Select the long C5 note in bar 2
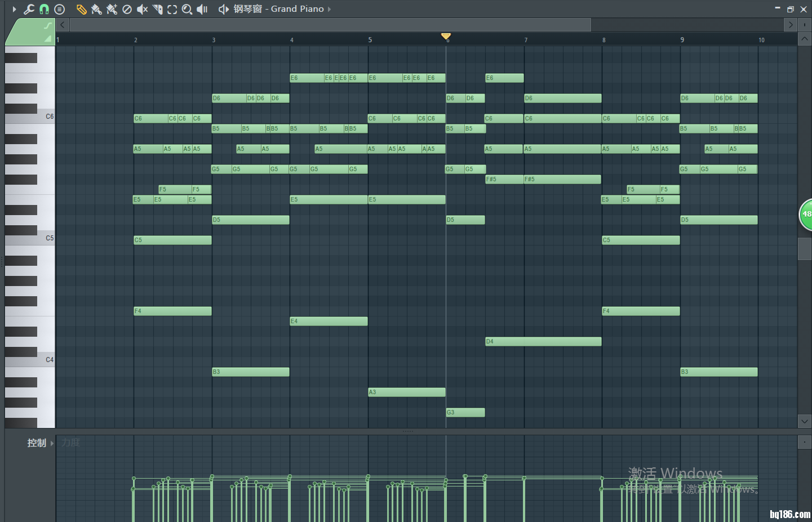This screenshot has width=812, height=522. coord(172,240)
